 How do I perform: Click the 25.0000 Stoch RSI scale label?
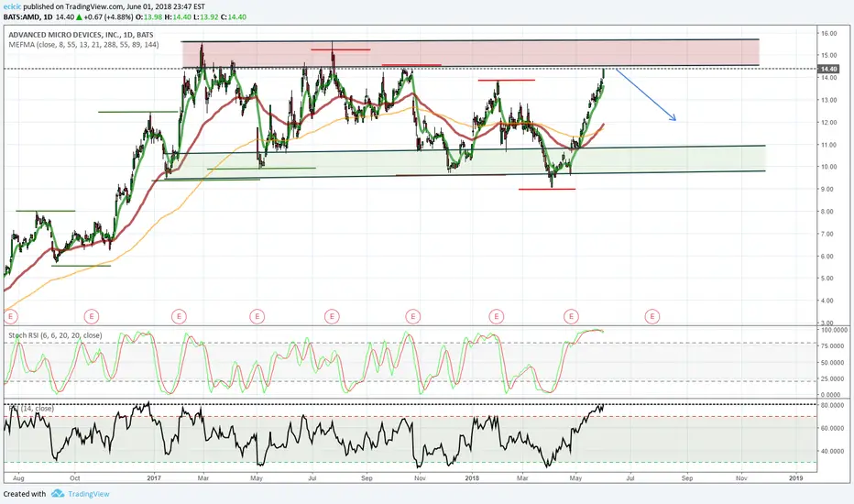tap(835, 378)
